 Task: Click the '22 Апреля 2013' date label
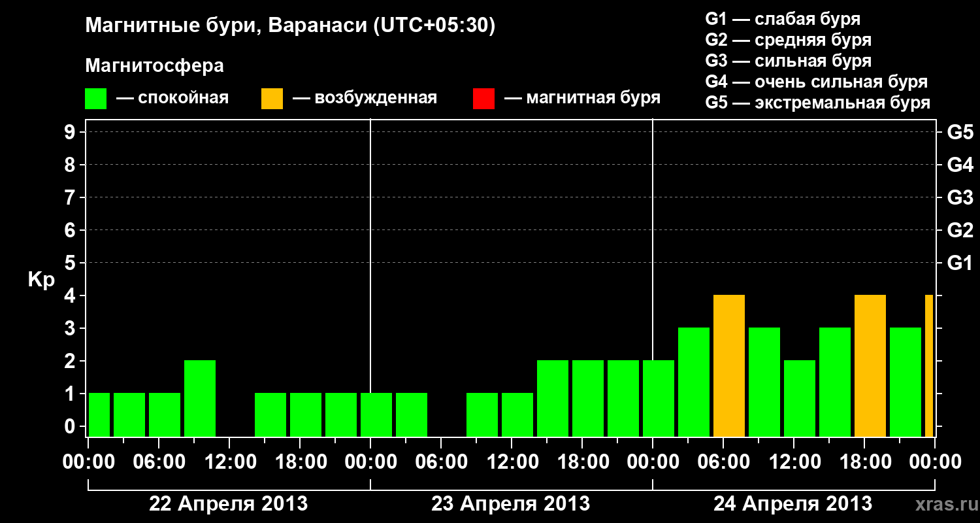(229, 504)
